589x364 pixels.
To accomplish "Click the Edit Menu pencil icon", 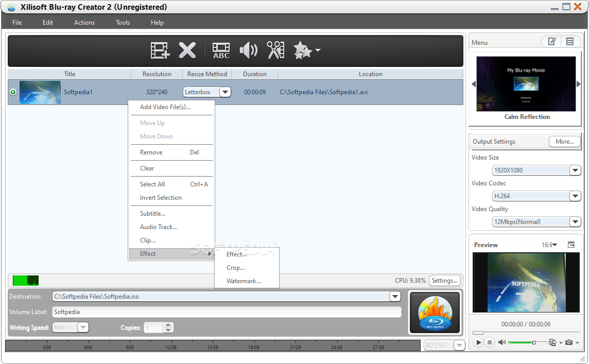I will (x=551, y=41).
